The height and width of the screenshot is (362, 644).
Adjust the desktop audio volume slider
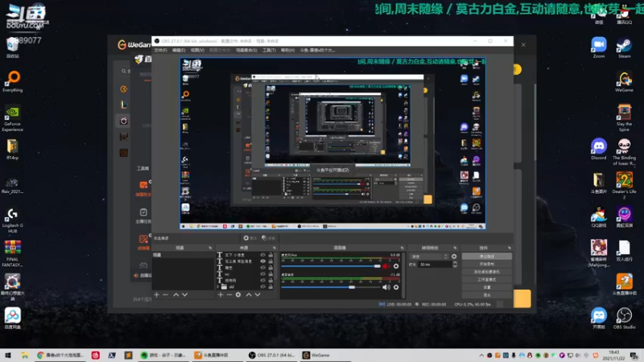[x=331, y=287]
